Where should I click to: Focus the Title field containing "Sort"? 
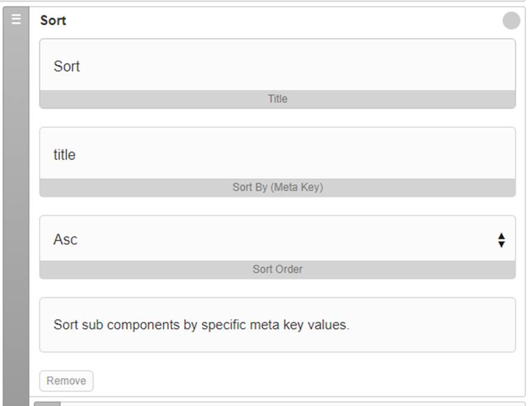[277, 65]
